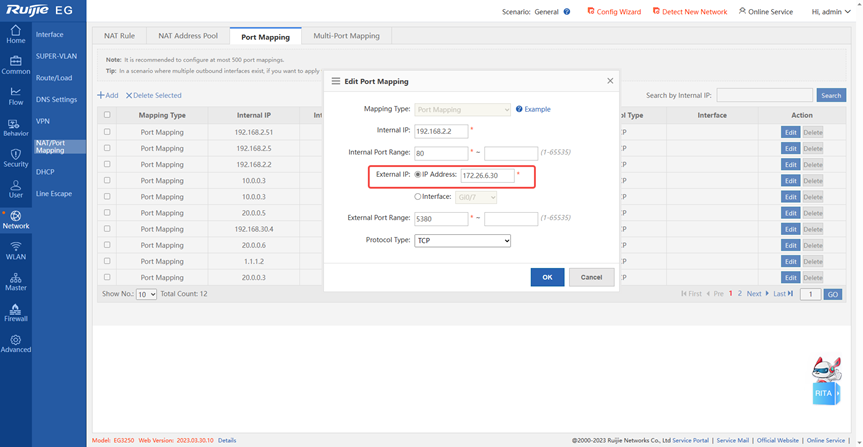The image size is (863, 447).
Task: Click the External Port Range start field
Action: [441, 219]
